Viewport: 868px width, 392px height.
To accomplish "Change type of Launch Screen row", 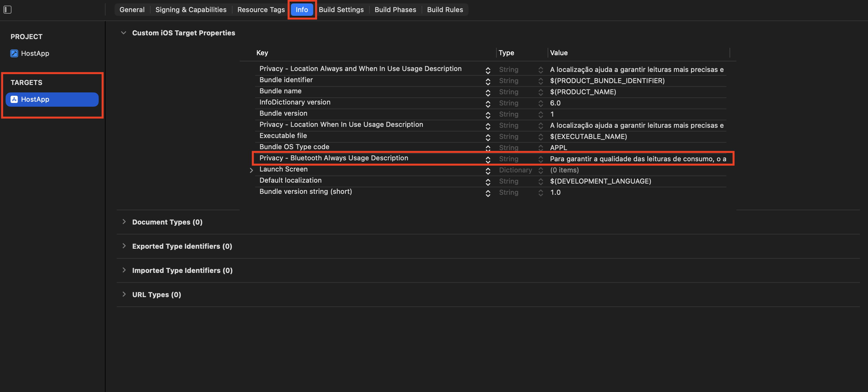I will coord(540,171).
